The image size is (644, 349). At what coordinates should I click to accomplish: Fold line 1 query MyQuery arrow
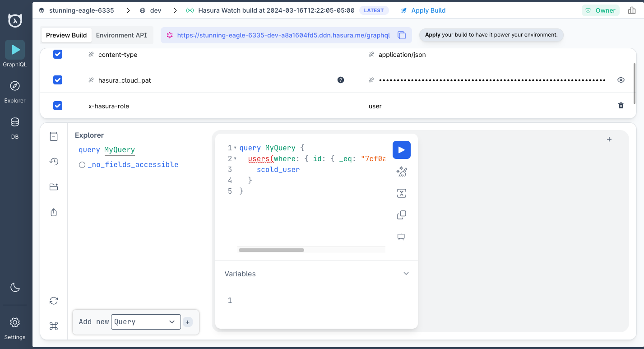[x=235, y=148]
